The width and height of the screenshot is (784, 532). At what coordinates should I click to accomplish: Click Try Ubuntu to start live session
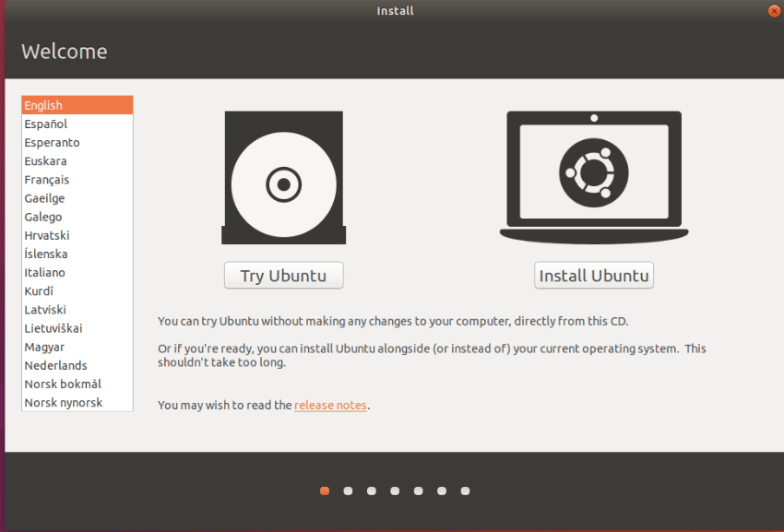point(283,275)
